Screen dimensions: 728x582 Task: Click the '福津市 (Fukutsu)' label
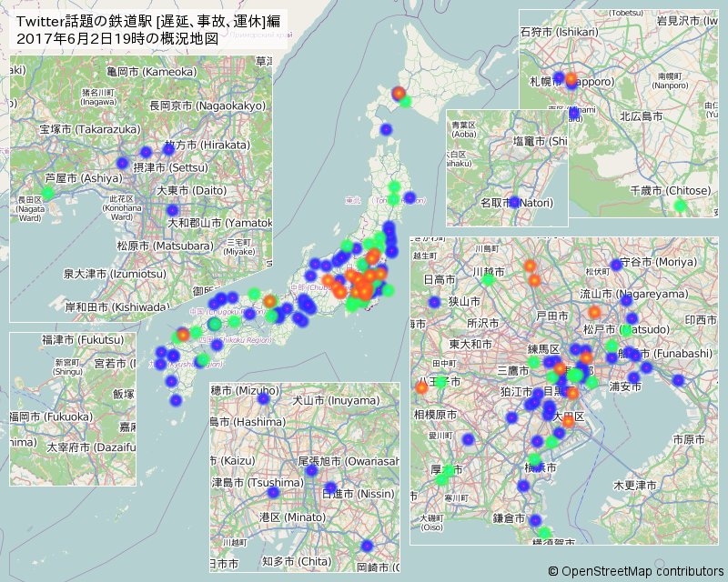point(83,340)
